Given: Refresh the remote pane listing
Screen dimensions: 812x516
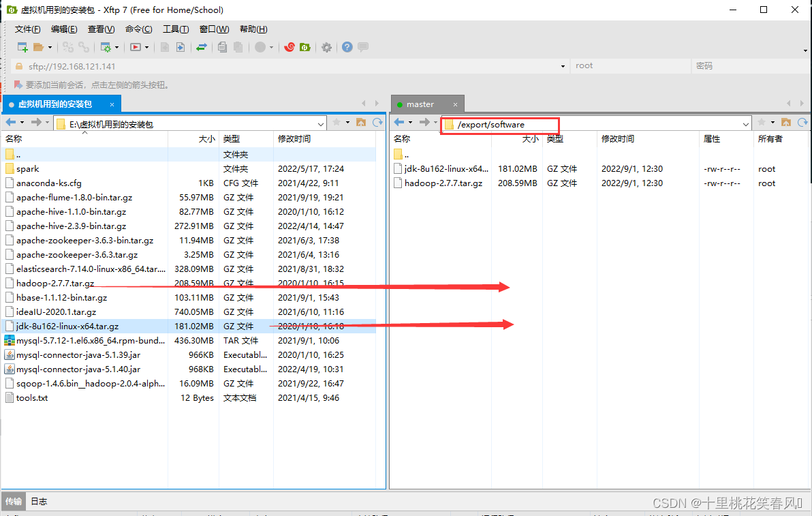Looking at the screenshot, I should pos(802,122).
